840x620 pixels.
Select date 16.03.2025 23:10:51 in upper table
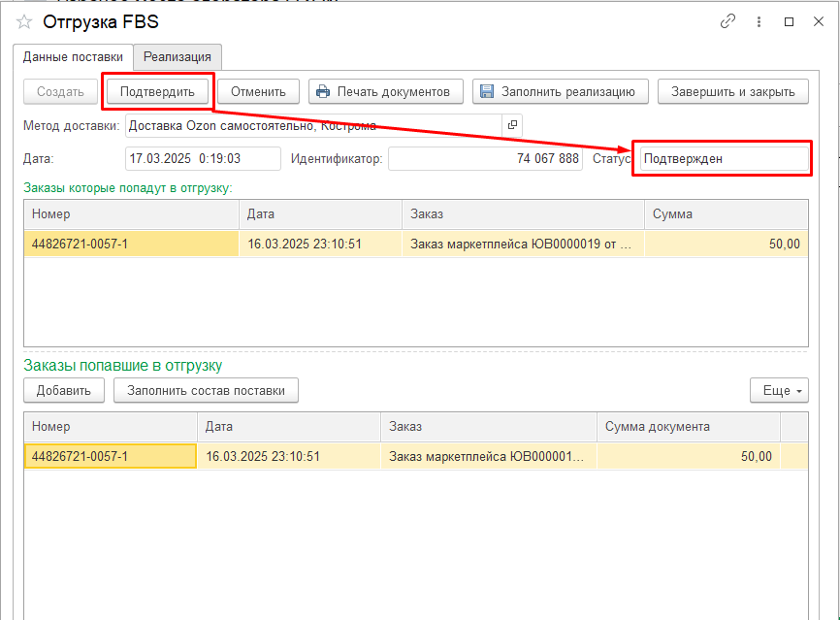click(x=320, y=244)
